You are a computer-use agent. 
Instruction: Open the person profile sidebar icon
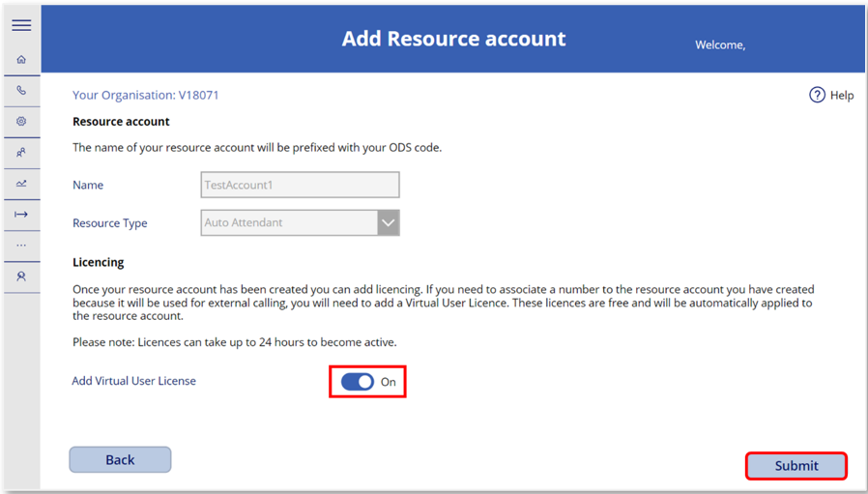click(x=21, y=276)
